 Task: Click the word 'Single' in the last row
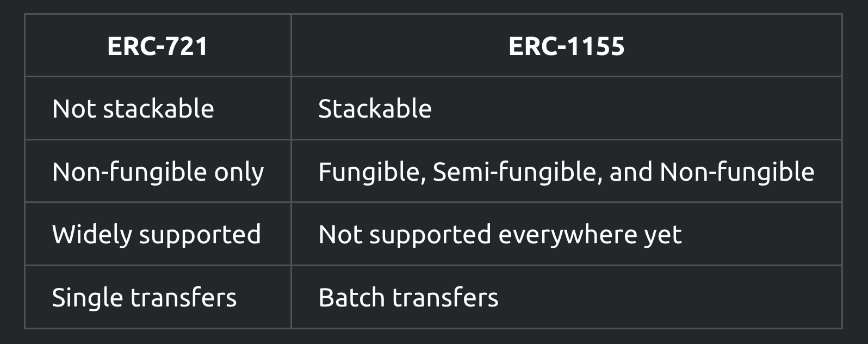coord(87,298)
